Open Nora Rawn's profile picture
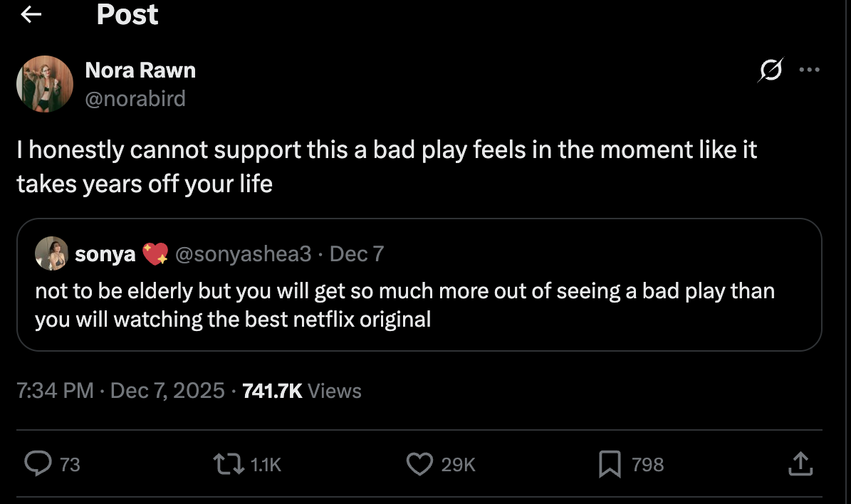851x504 pixels. click(x=45, y=84)
